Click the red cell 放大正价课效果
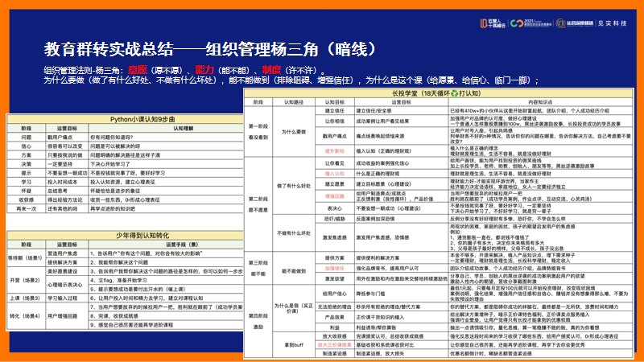644x362 pixels. click(x=335, y=345)
